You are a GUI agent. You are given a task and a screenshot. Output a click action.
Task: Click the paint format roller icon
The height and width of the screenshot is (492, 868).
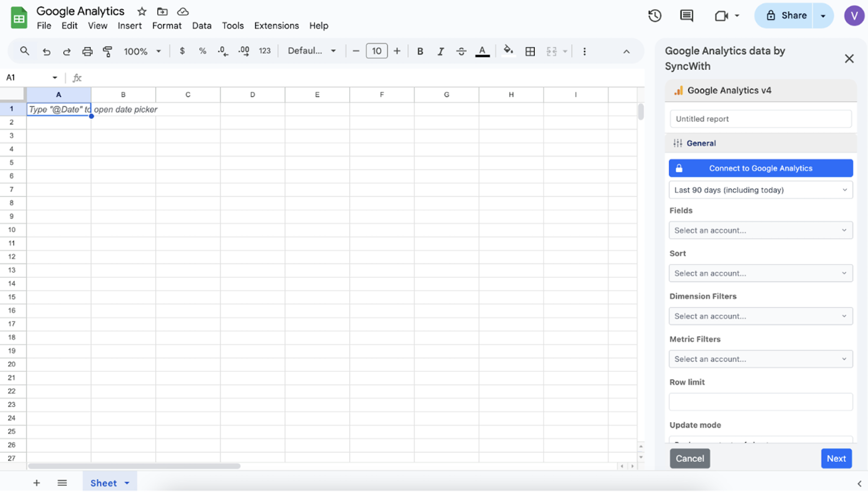coord(108,51)
